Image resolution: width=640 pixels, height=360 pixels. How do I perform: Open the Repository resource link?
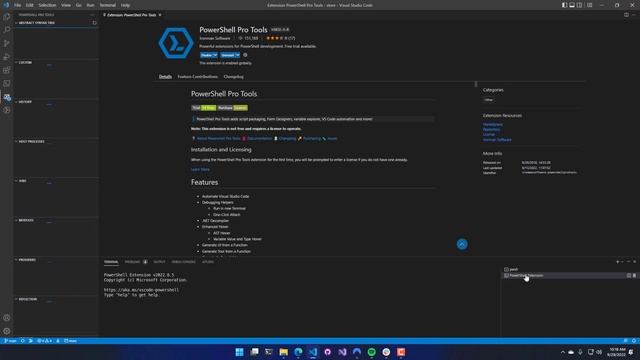491,129
